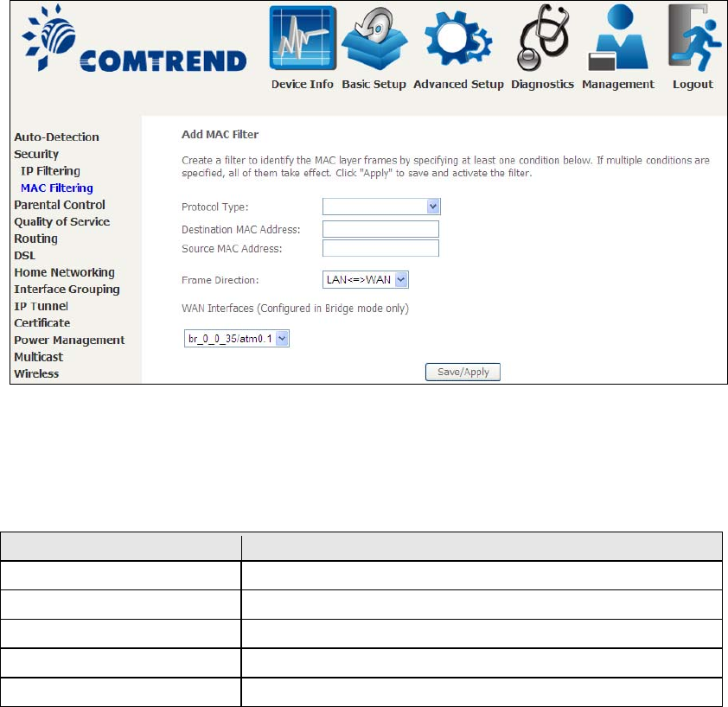Image resolution: width=728 pixels, height=707 pixels.
Task: Open Quality of Service settings
Action: tap(61, 222)
